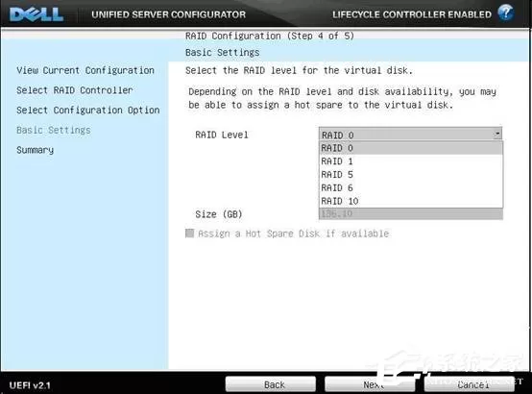532x394 pixels.
Task: Open the help question mark icon
Action: point(505,12)
